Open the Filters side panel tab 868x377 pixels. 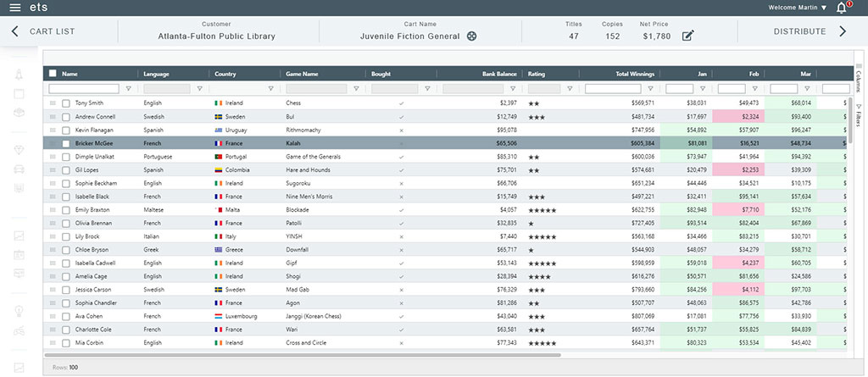(x=859, y=115)
